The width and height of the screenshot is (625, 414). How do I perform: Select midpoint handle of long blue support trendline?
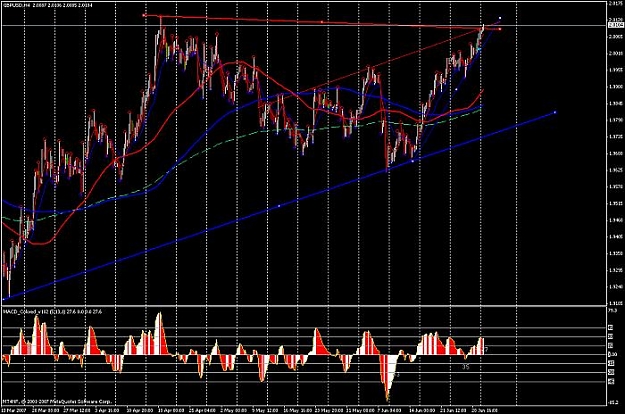pos(279,206)
